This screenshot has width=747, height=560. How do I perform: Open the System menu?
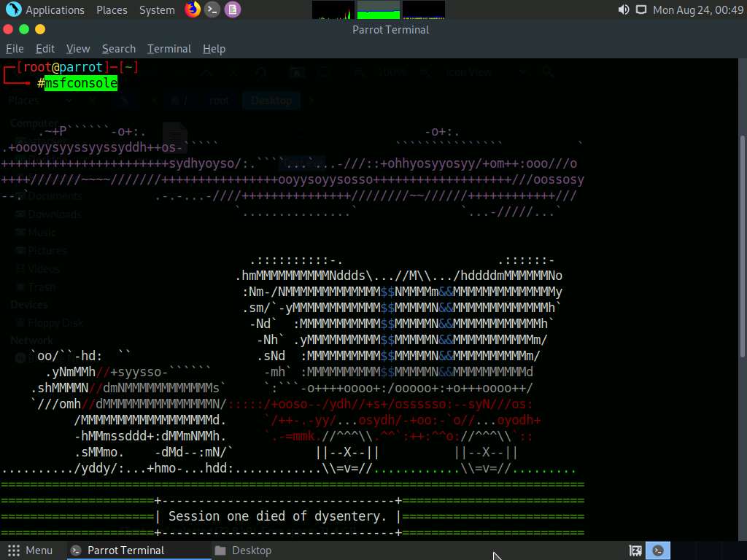pyautogui.click(x=157, y=9)
